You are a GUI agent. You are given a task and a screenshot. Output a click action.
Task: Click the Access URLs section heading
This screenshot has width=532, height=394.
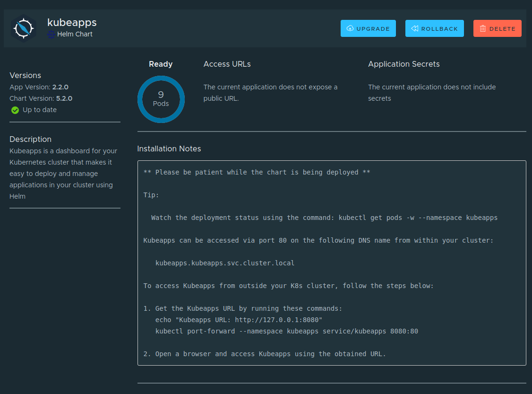(227, 64)
